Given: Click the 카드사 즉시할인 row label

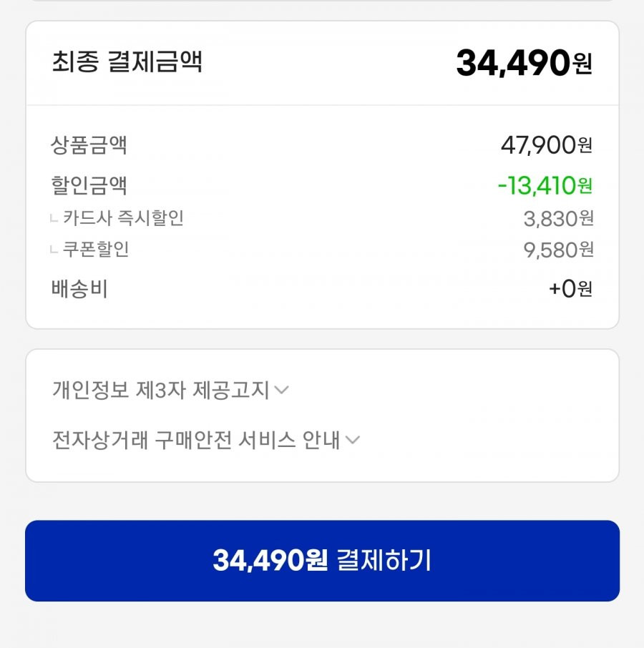Looking at the screenshot, I should pos(123,218).
